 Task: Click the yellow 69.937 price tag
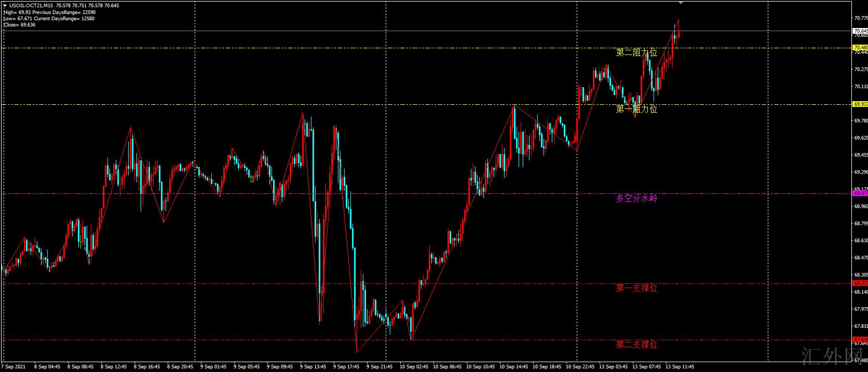[x=860, y=104]
